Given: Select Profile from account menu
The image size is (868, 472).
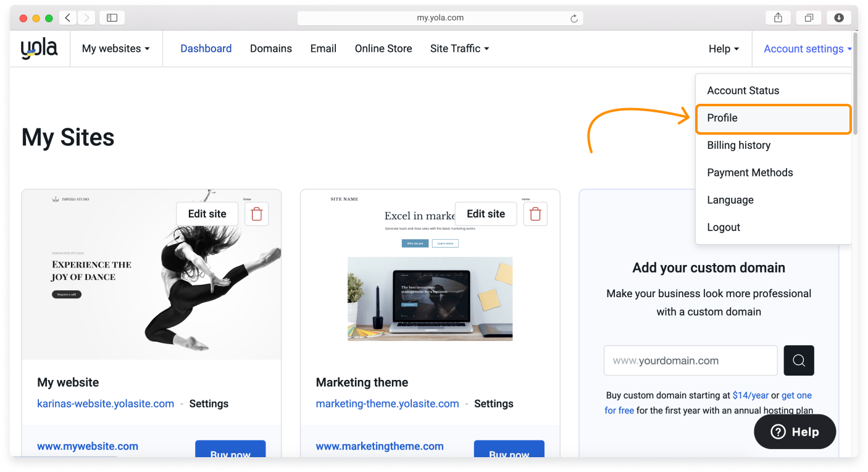Looking at the screenshot, I should pos(773,118).
